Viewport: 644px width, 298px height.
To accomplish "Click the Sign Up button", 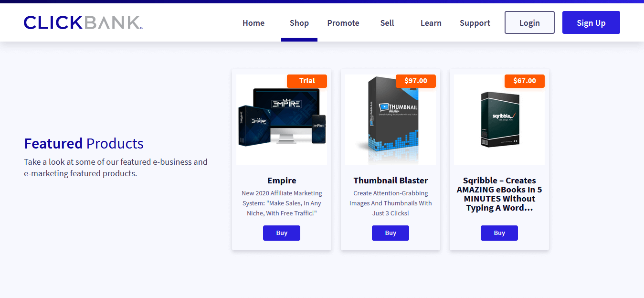I will pos(591,22).
